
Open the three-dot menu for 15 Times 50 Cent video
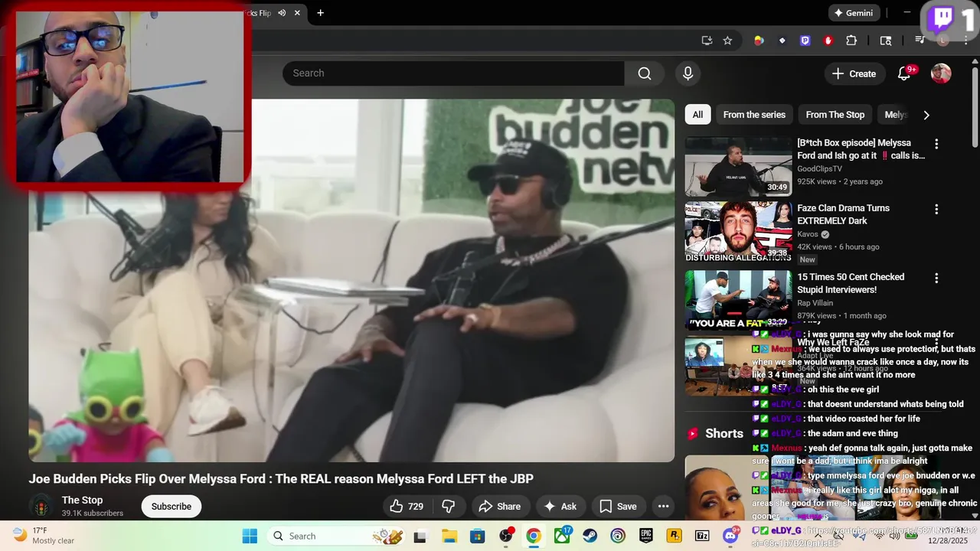point(936,278)
